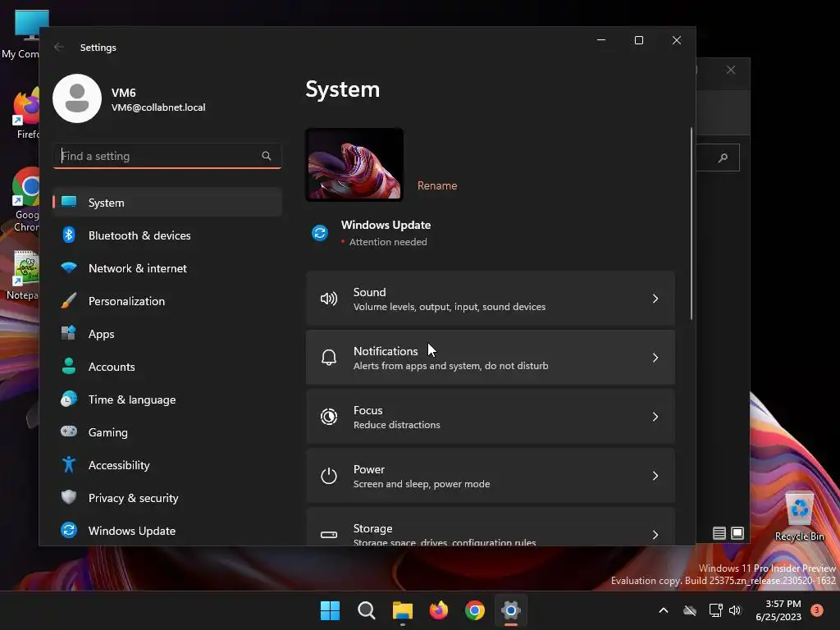Click the Find a setting search field
The image size is (840, 630).
[167, 156]
